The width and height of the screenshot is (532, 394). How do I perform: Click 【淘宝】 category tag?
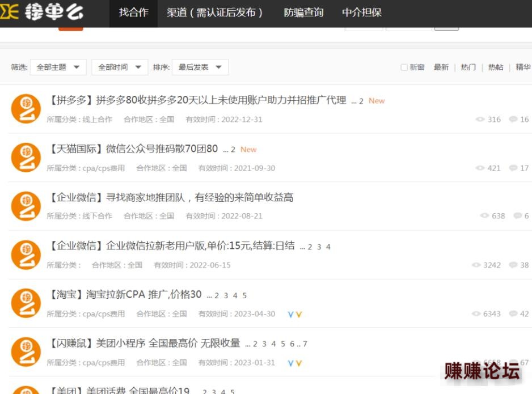point(67,294)
